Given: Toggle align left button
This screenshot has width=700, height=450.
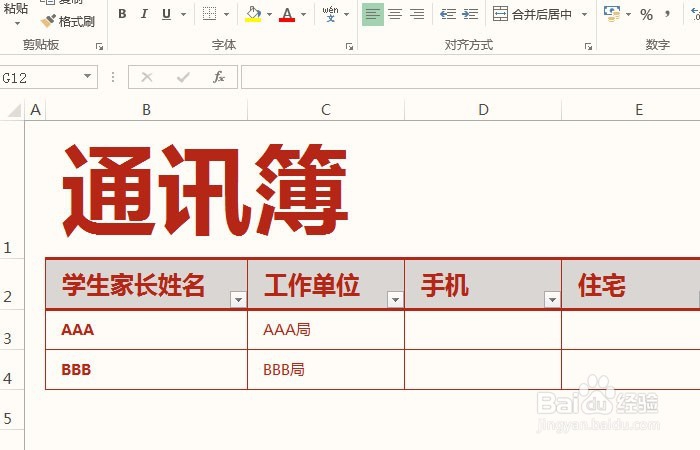Looking at the screenshot, I should (373, 14).
